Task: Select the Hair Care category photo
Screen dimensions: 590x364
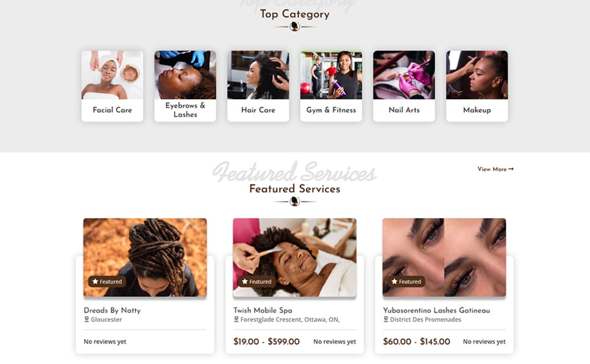Action: [258, 75]
